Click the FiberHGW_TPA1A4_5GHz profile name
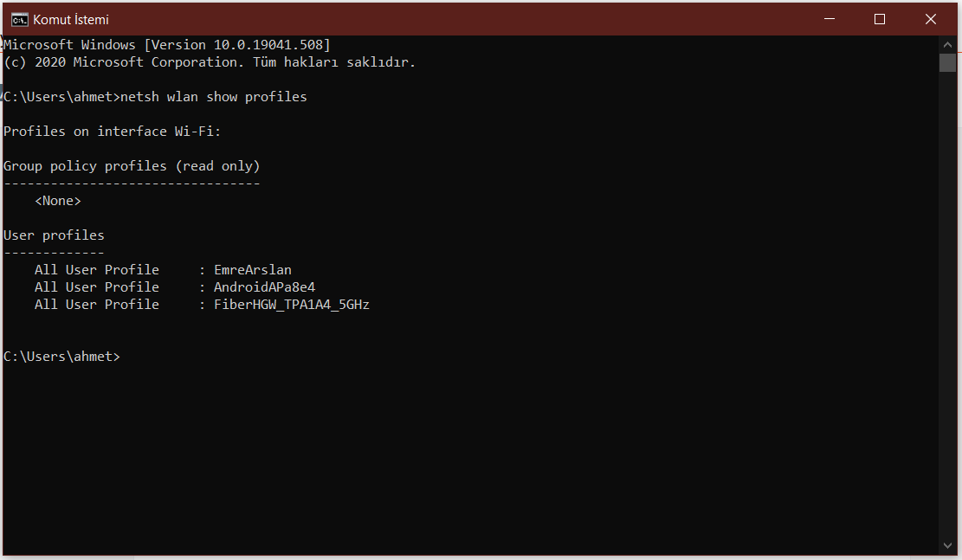Viewport: 962px width, 560px height. (292, 305)
